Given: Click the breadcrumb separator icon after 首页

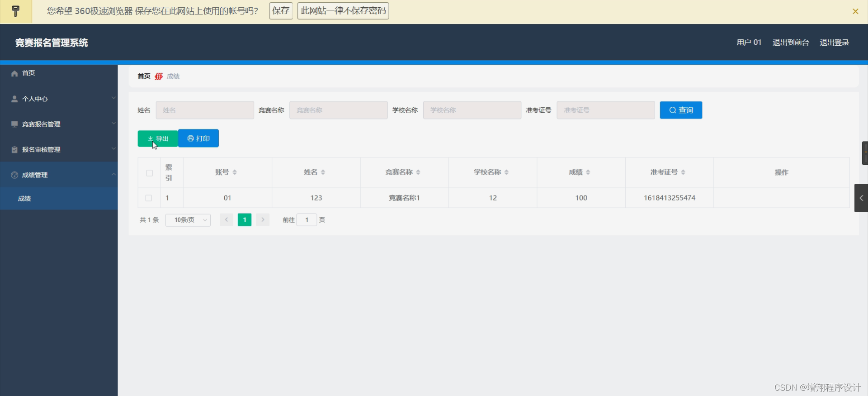Looking at the screenshot, I should pos(159,76).
